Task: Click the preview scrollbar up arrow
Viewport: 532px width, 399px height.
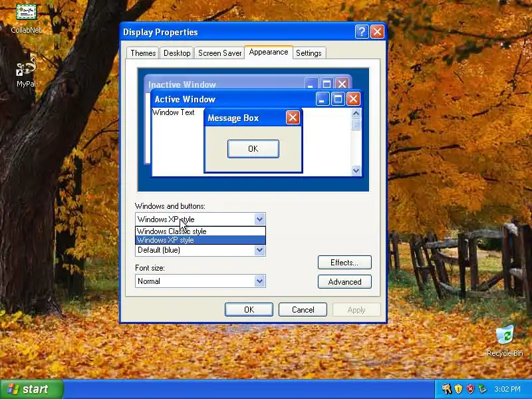Action: pos(356,113)
